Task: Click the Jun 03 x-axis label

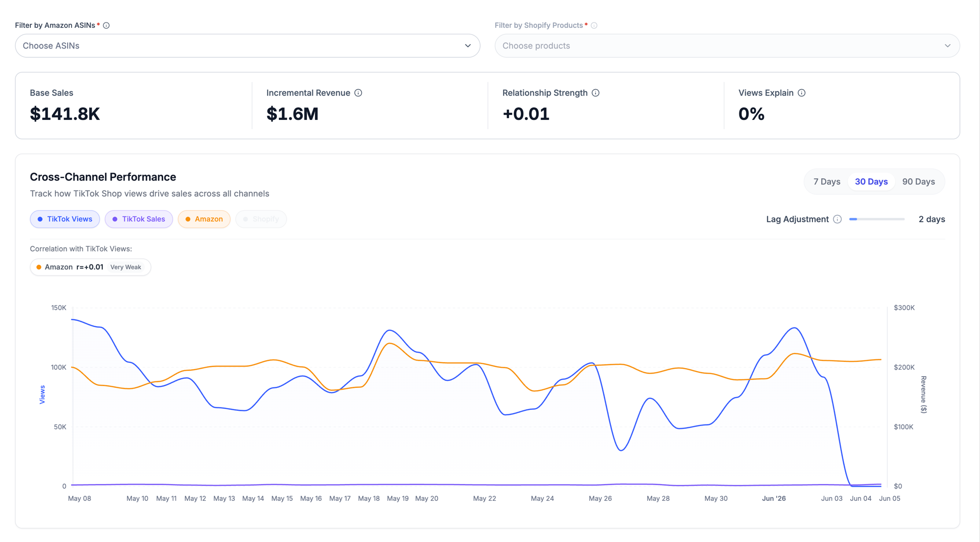Action: 832,498
